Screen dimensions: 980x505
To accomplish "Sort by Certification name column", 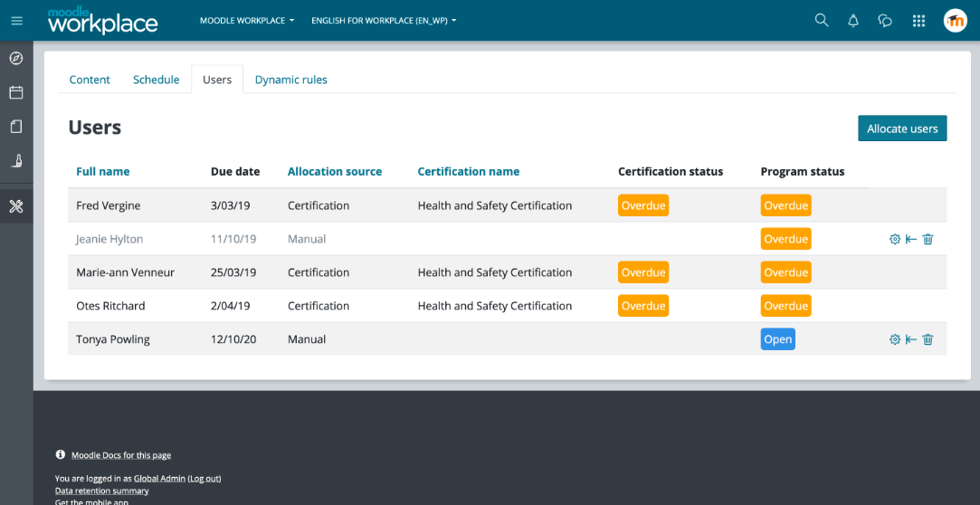I will (468, 171).
